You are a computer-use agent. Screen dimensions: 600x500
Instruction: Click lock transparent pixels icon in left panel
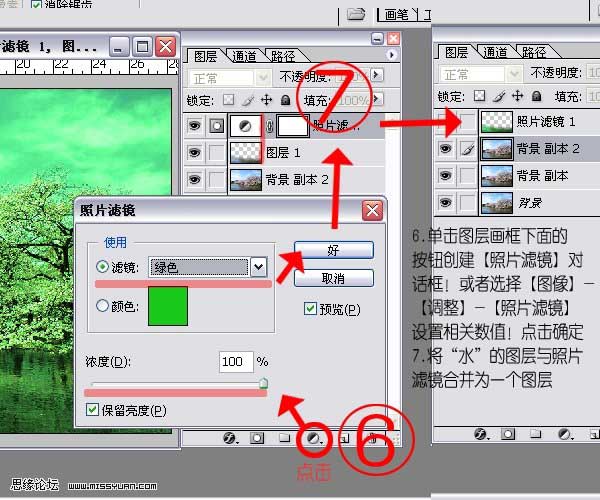(x=228, y=100)
